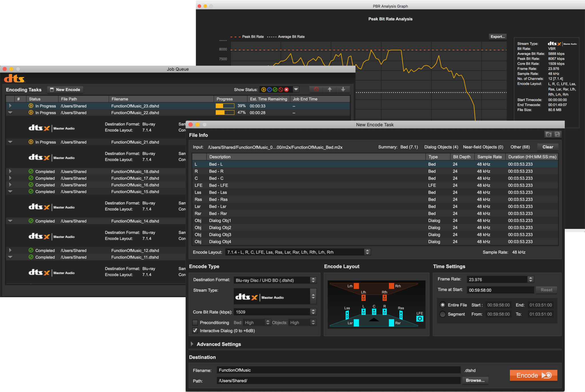This screenshot has height=392, width=585.
Task: Expand Advanced Settings section
Action: click(x=192, y=344)
